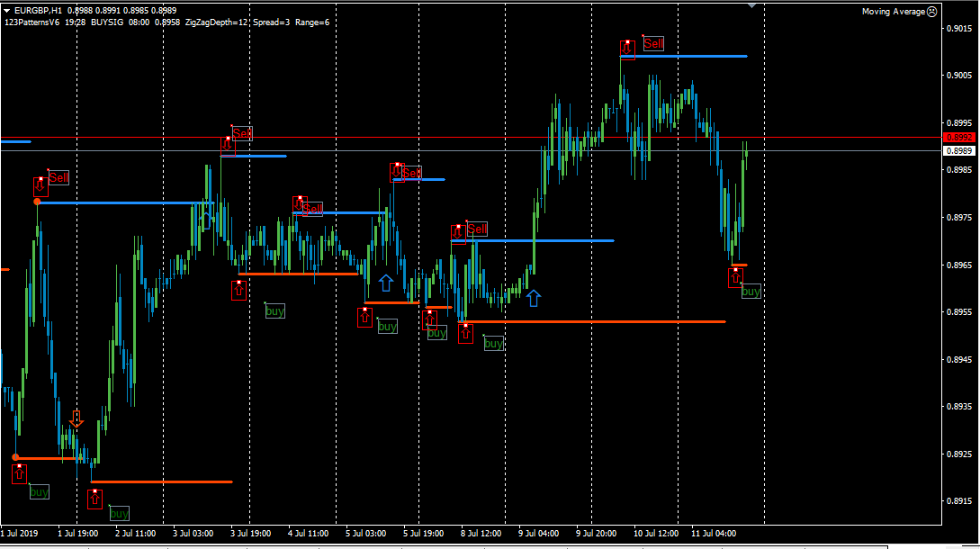980x549 pixels.
Task: Click the 0.8975 price axis label
Action: click(959, 217)
